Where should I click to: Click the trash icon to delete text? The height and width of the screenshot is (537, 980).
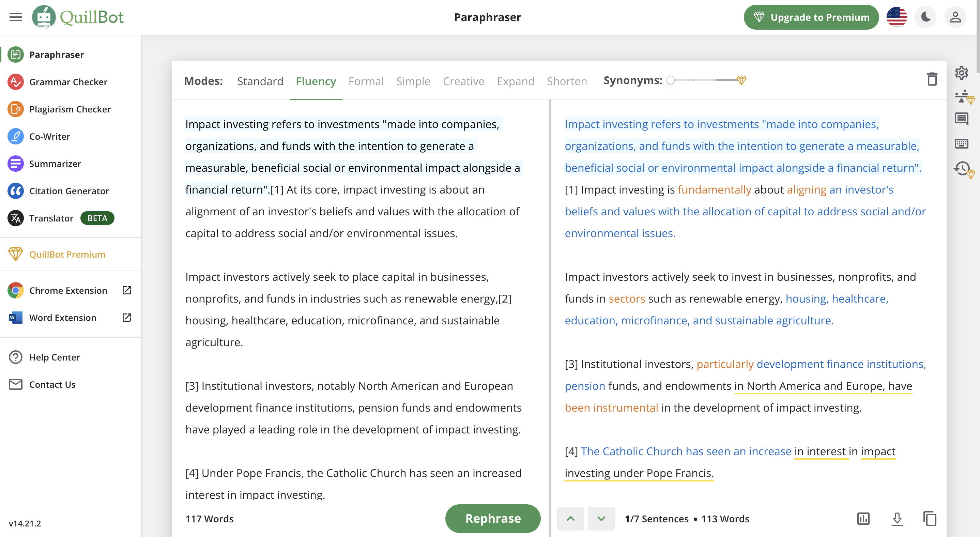click(x=932, y=79)
